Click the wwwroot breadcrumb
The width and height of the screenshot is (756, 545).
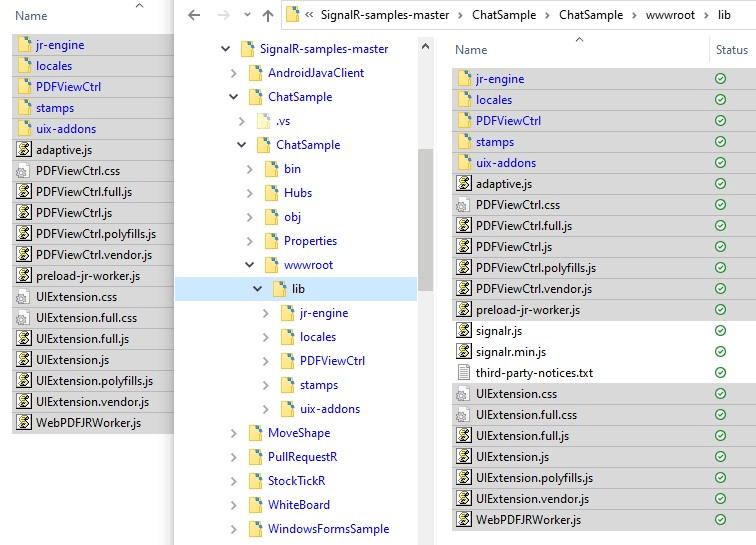(x=670, y=15)
